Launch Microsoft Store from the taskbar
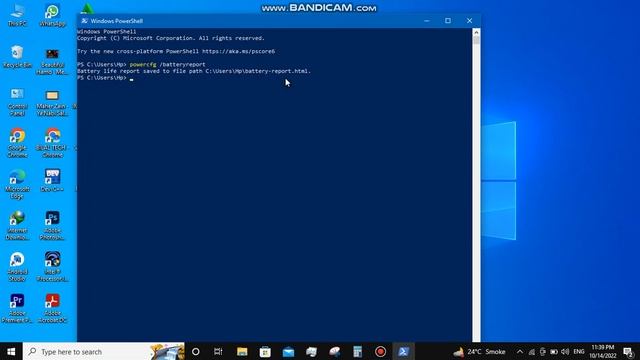Viewport: 640px width, 360px height. point(265,351)
